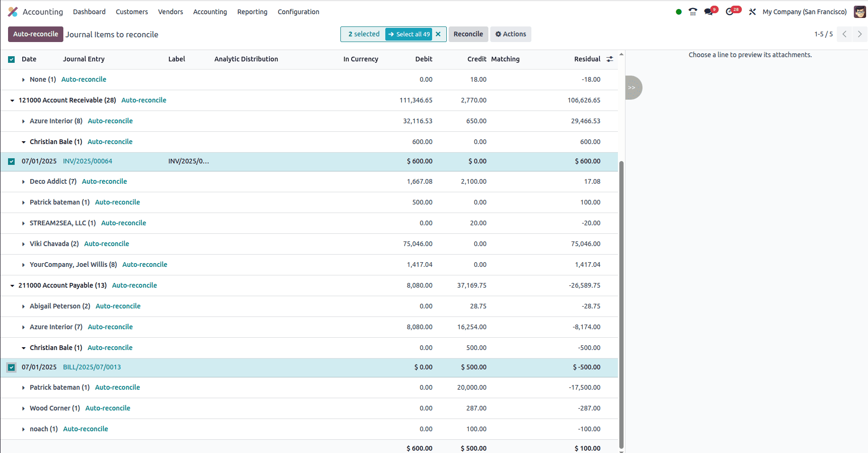Open the activities clock icon
The height and width of the screenshot is (453, 868).
[730, 12]
